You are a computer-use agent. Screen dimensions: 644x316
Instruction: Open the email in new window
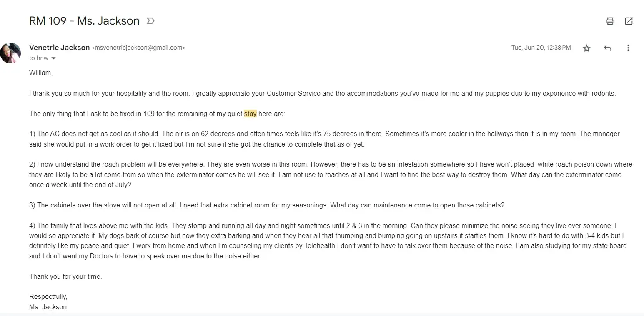[x=629, y=21]
